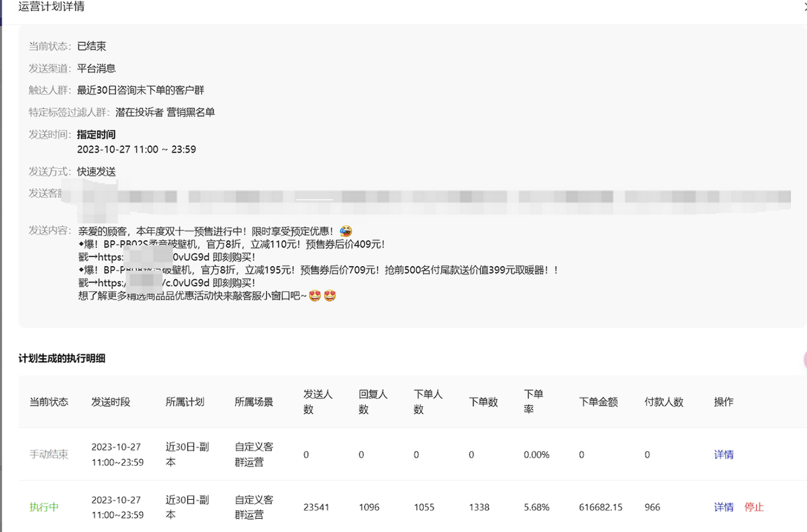
Task: Click the 966 paying customers cell
Action: (x=653, y=507)
